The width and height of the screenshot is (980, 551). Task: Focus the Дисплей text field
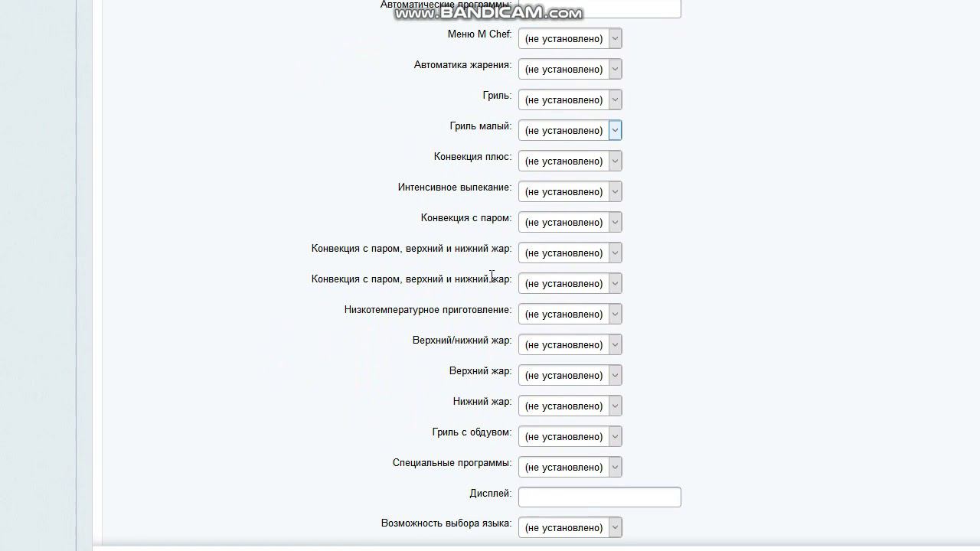[x=599, y=497]
